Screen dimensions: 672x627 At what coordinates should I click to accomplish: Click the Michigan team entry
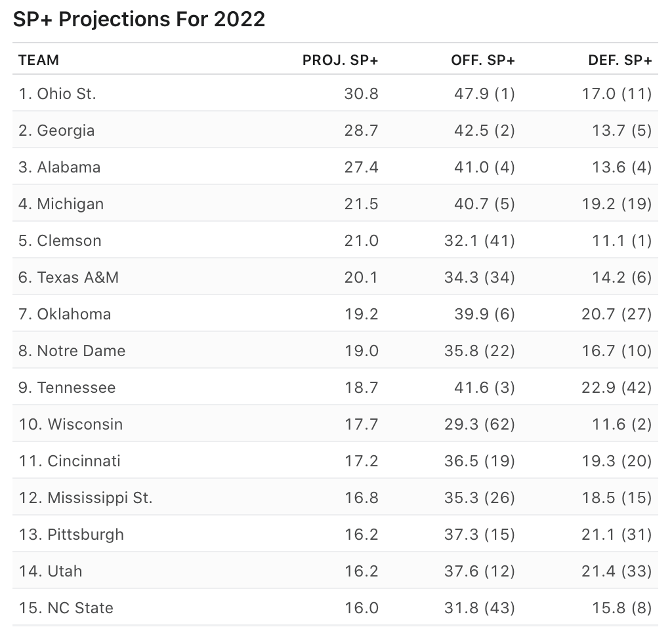pyautogui.click(x=70, y=204)
